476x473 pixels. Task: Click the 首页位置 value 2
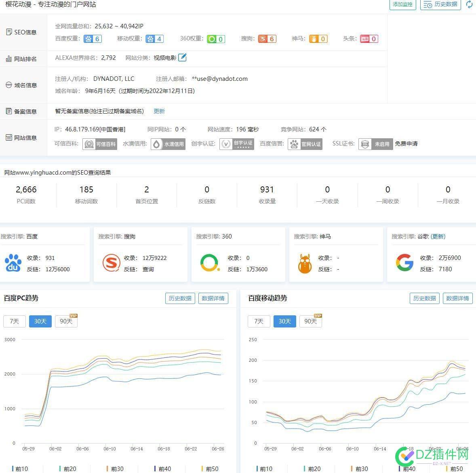pyautogui.click(x=147, y=190)
